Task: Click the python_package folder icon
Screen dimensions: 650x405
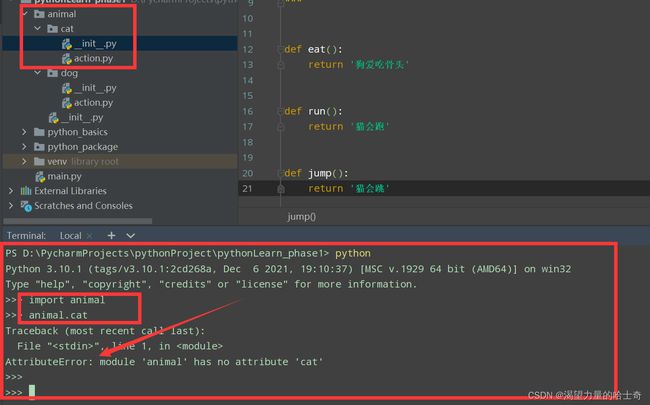Action: (39, 147)
